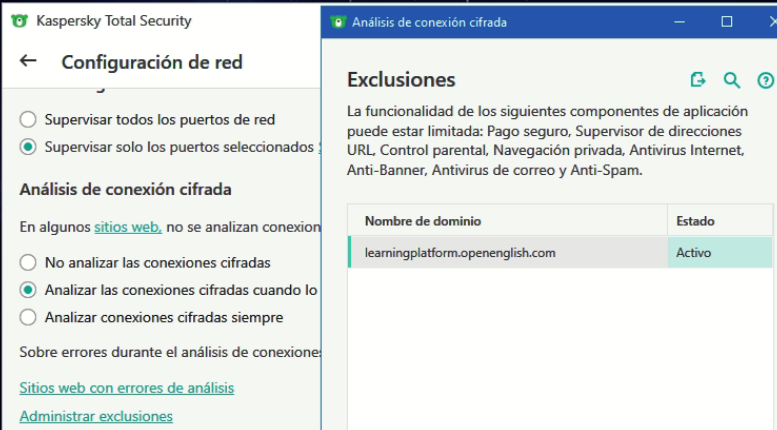Choose Analizar conexiones cifradas siempre
This screenshot has height=430, width=777.
(x=28, y=317)
